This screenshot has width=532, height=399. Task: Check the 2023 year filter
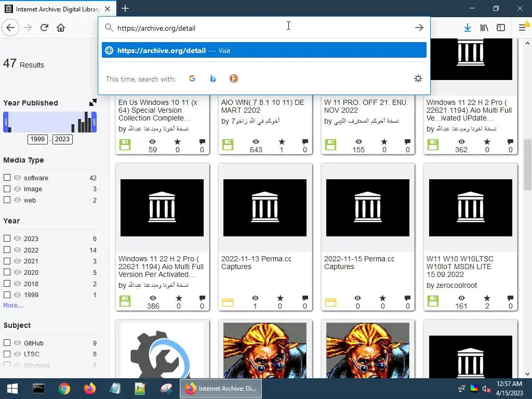point(7,238)
